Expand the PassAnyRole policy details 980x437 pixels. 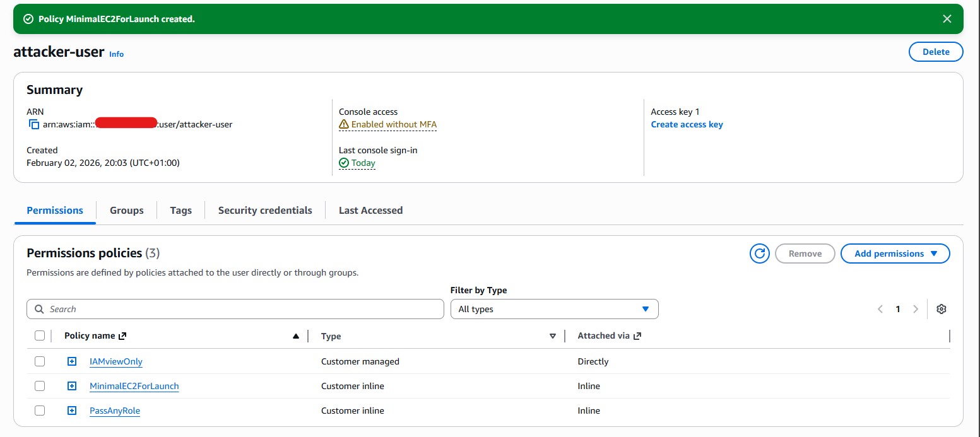coord(72,411)
